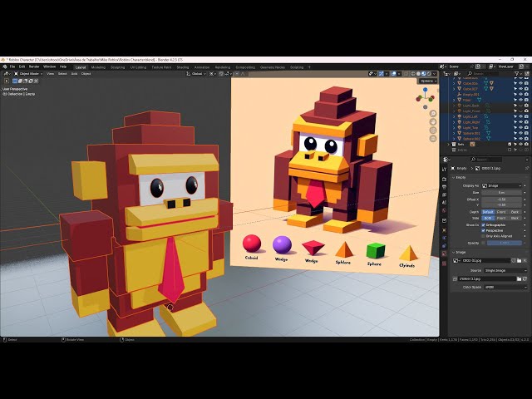Screen dimensions: 532x399
Task: Toggle selectability arrow for Empty.001
Action: click(x=515, y=94)
